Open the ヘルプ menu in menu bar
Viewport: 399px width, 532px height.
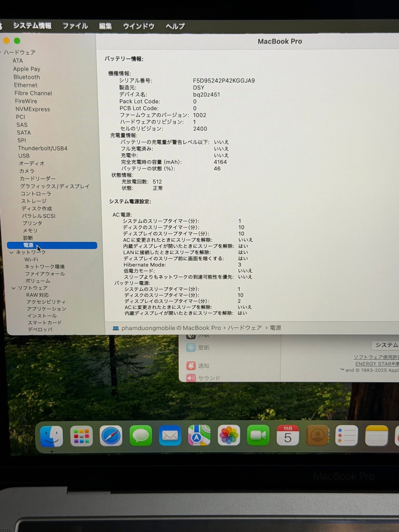(x=175, y=26)
